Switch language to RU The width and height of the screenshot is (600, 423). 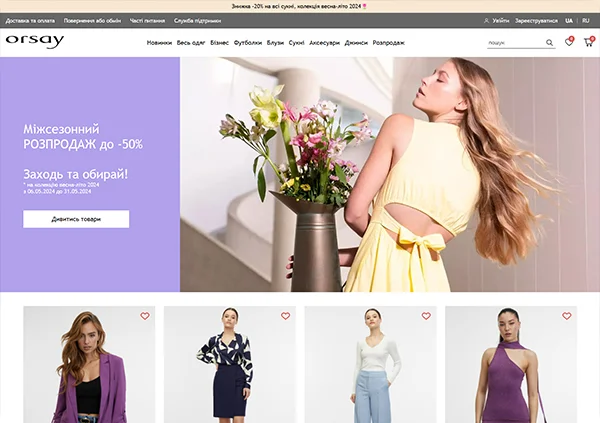pos(585,20)
